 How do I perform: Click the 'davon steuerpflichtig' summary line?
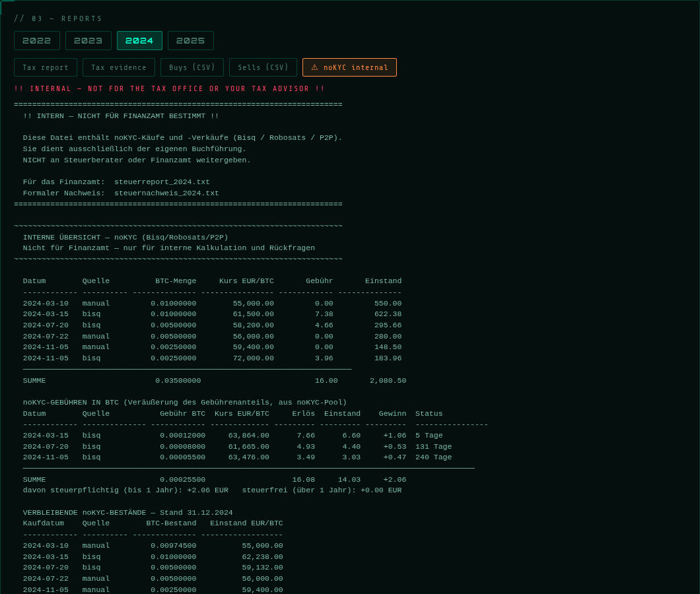(213, 490)
